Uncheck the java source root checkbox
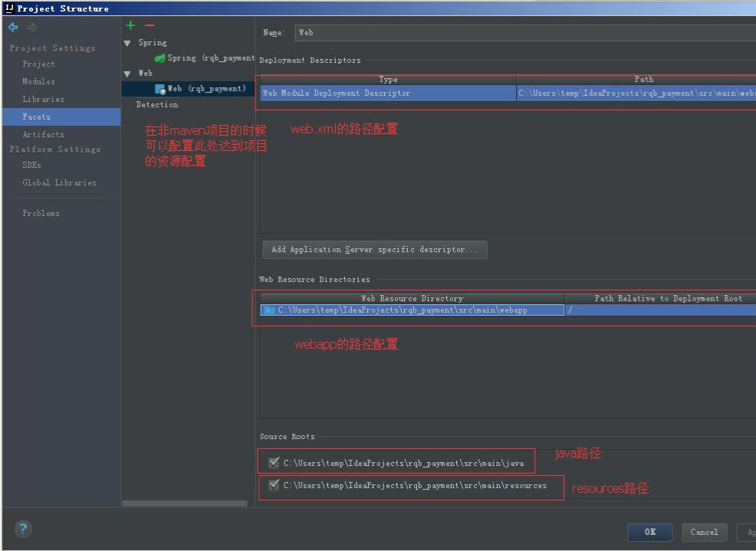The image size is (756, 551). point(272,461)
